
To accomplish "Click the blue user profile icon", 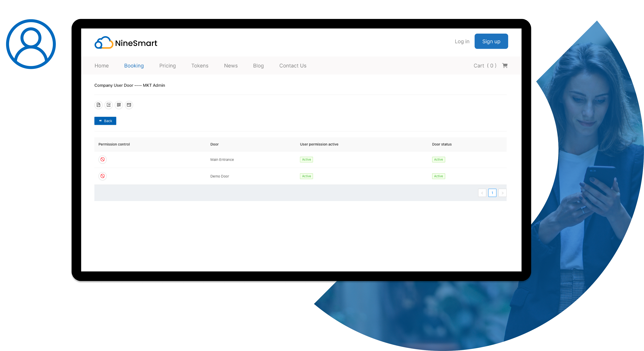I will click(x=31, y=44).
